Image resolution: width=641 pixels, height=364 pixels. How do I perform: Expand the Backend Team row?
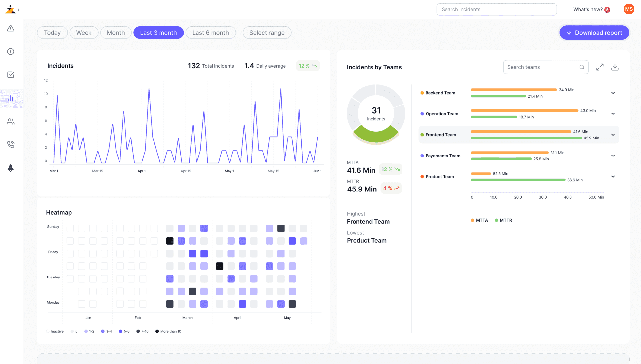(x=613, y=93)
